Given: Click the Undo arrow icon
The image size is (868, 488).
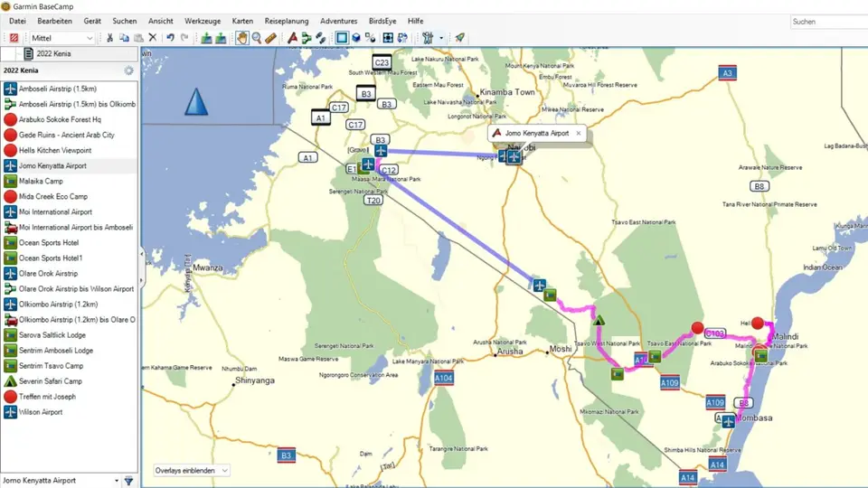Looking at the screenshot, I should [x=170, y=38].
